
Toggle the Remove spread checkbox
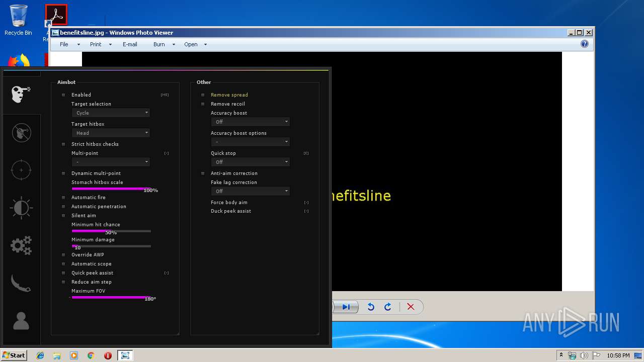(x=203, y=95)
